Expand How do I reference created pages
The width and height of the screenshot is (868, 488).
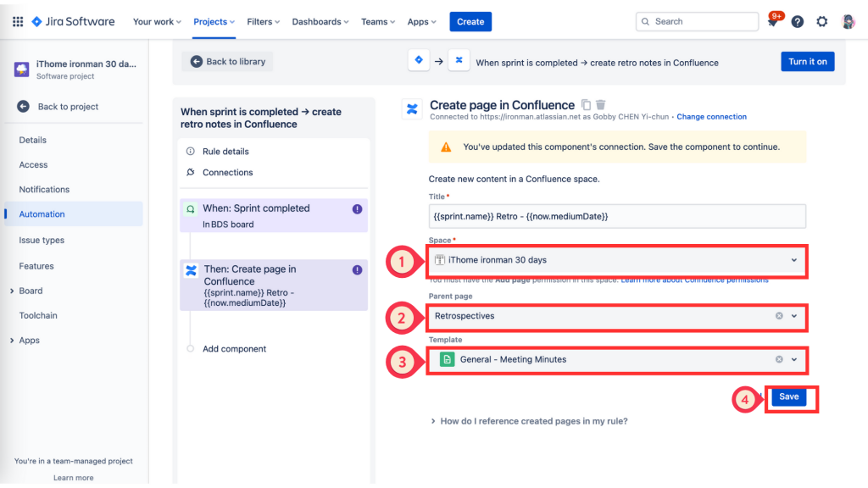pyautogui.click(x=529, y=421)
